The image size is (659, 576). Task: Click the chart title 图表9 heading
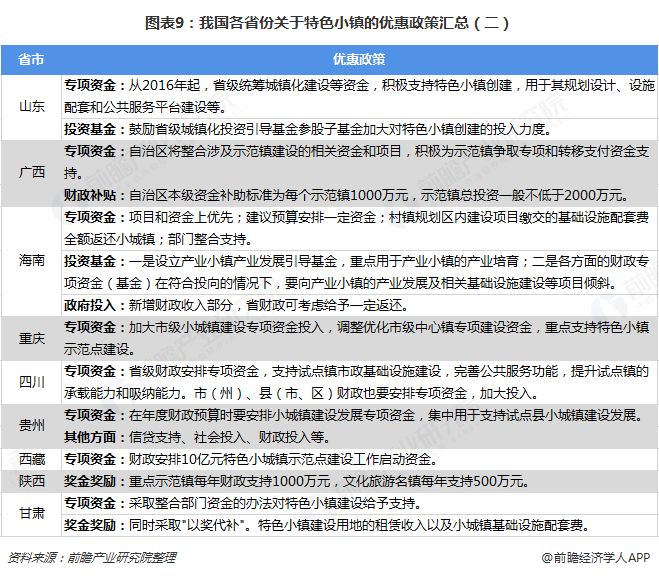pyautogui.click(x=327, y=23)
